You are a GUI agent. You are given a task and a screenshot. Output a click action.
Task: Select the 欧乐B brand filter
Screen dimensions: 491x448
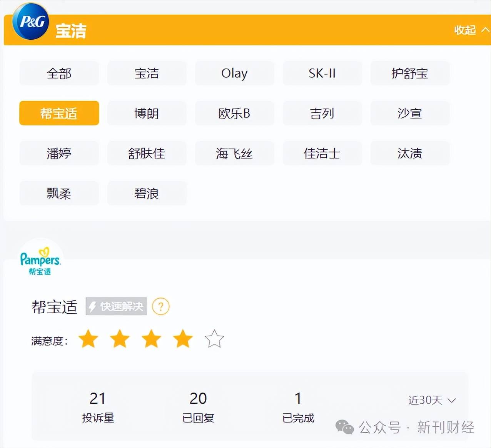[234, 113]
